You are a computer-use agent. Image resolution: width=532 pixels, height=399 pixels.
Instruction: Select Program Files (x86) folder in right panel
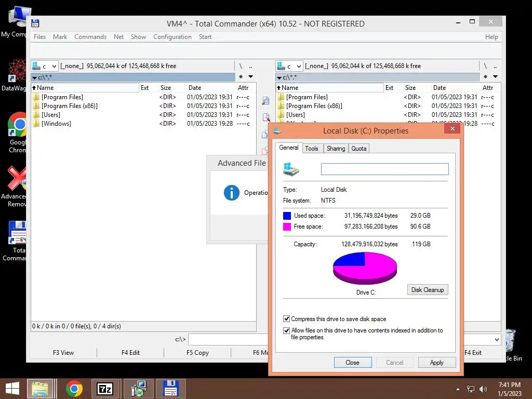(314, 106)
